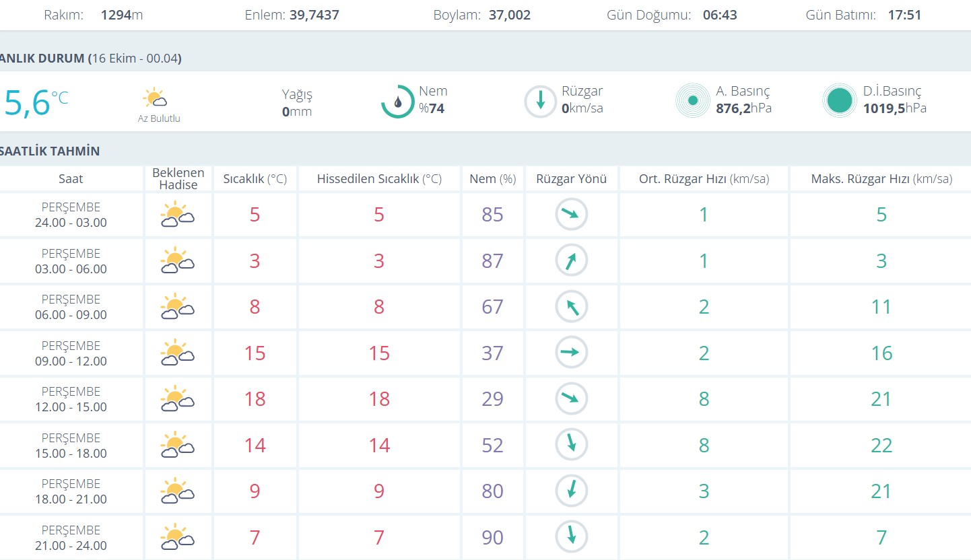Select the Hissedilen Sıcaklık column header
This screenshot has width=971, height=560.
(x=378, y=179)
